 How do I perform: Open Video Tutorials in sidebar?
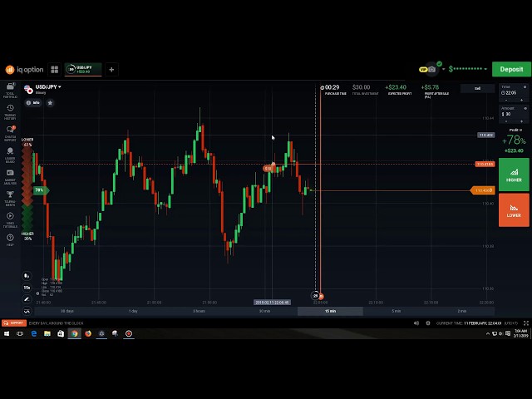10,218
